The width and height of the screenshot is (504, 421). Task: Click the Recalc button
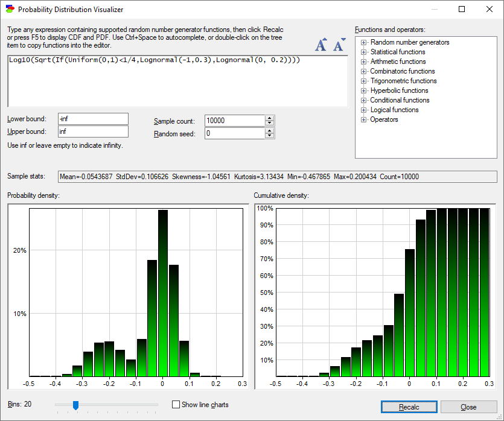(x=409, y=407)
